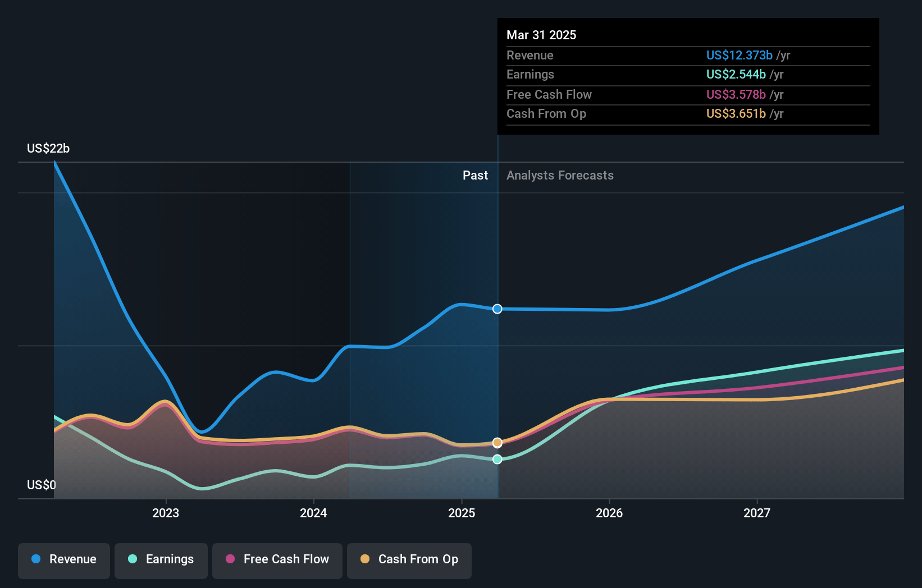Select the Revenue data point marker

[x=497, y=309]
